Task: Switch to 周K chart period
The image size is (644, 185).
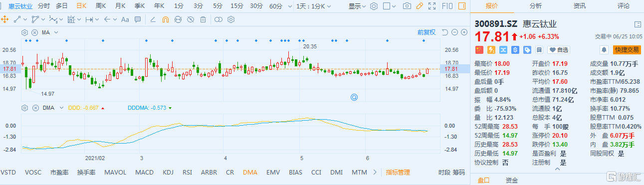Action: pos(101,6)
